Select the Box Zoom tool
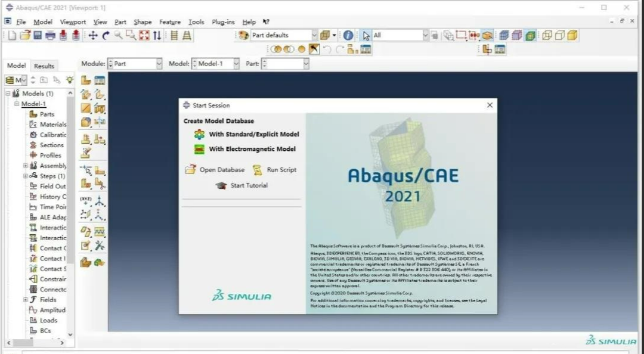Image resolution: width=644 pixels, height=354 pixels. (x=131, y=35)
